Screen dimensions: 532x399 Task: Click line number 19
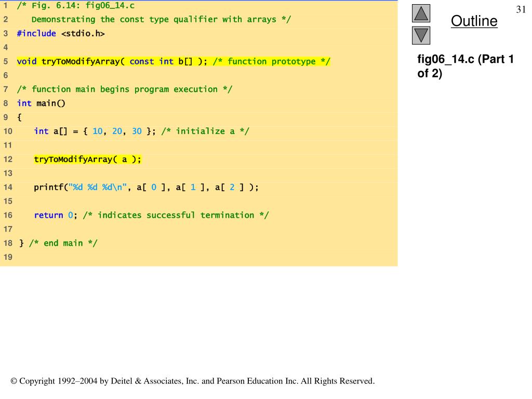(8, 257)
